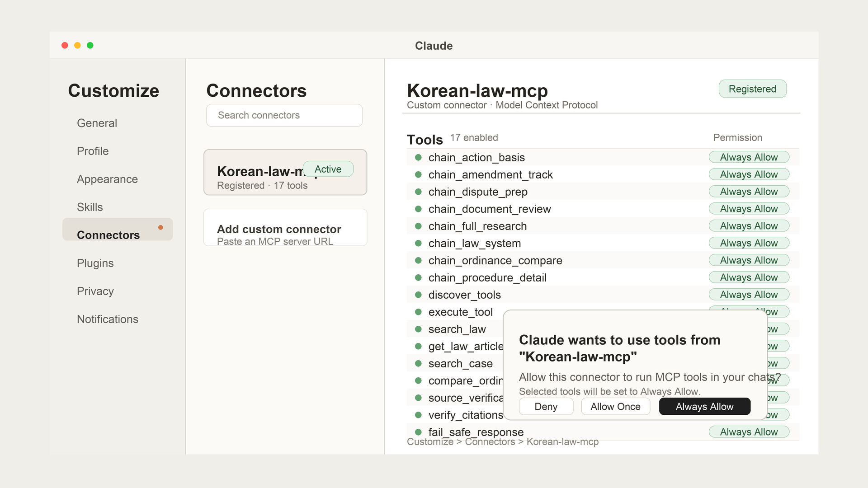Confirm Always Allow in the dialog

click(705, 406)
